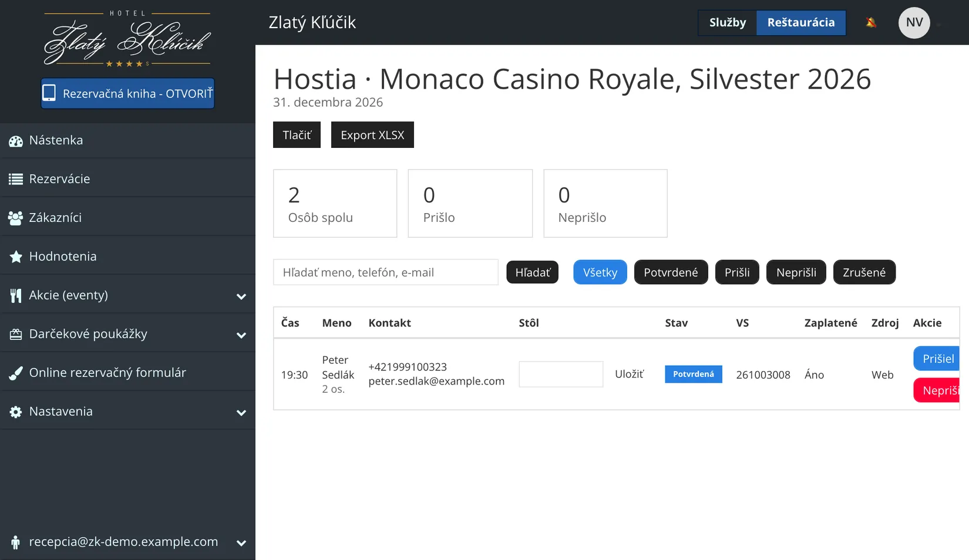Click the Export XLSX button
This screenshot has width=969, height=560.
tap(372, 135)
